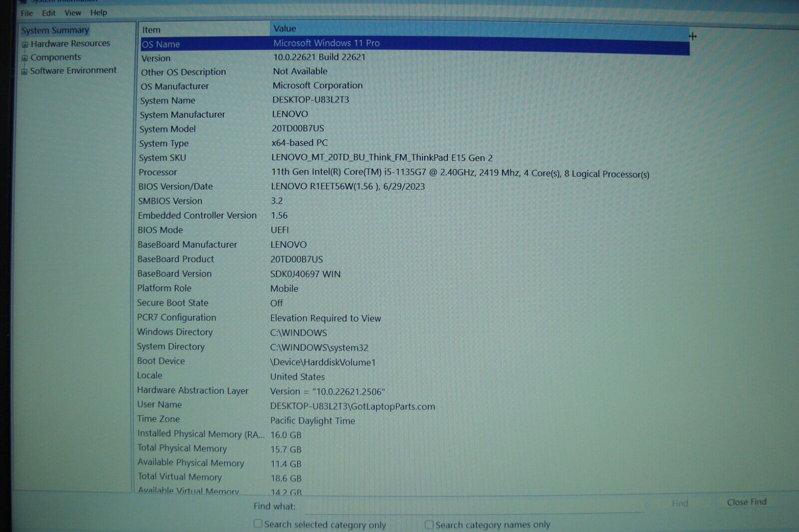Click the 16.0 GB value
799x532 pixels.
[x=286, y=435]
